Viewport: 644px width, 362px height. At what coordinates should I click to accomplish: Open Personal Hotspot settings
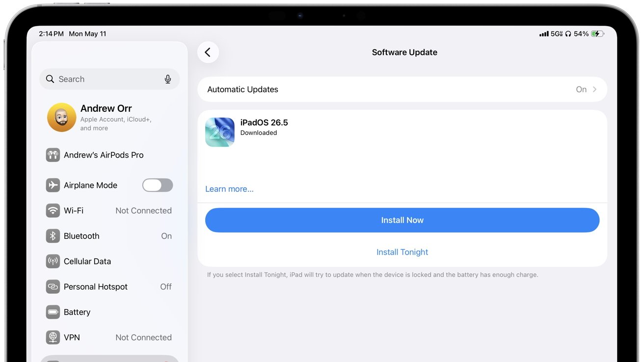point(109,287)
